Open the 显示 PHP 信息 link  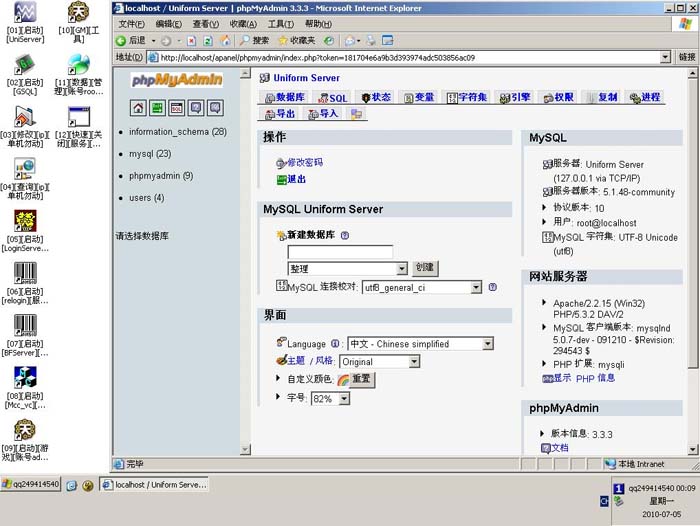584,378
